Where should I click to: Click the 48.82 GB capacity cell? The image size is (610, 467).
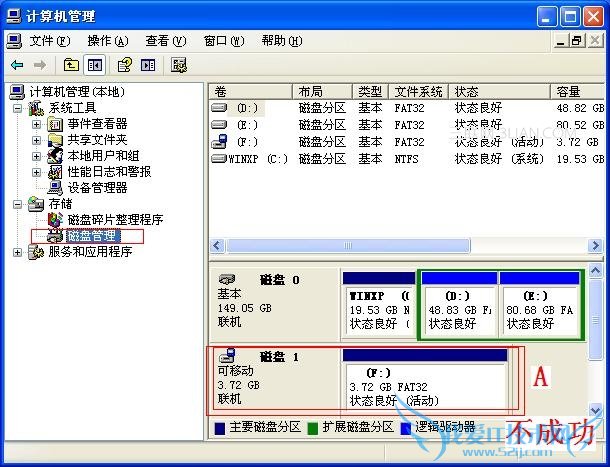[x=580, y=108]
